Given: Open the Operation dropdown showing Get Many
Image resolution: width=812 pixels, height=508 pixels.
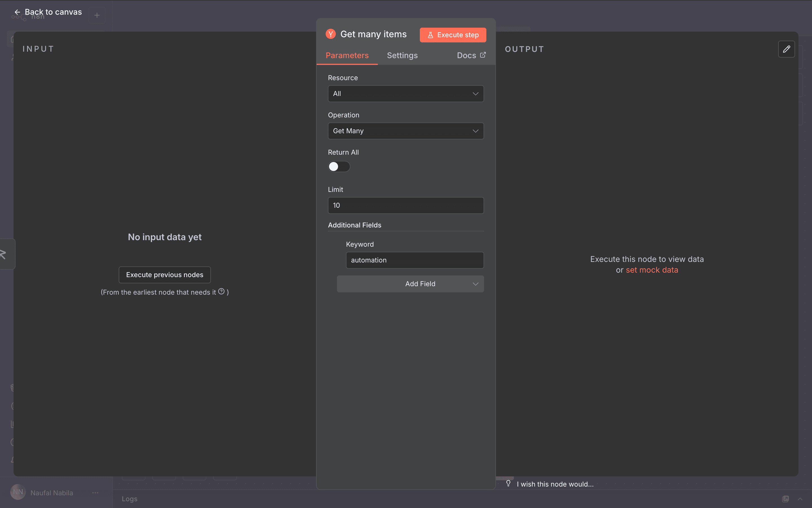Looking at the screenshot, I should click(406, 131).
